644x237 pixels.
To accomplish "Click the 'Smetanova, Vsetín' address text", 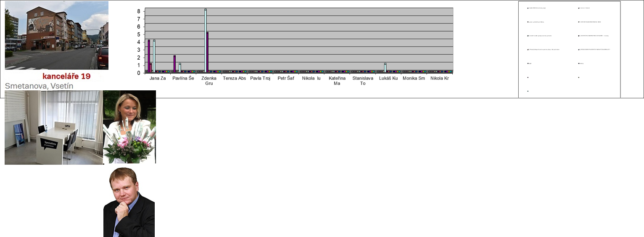I will [39, 86].
